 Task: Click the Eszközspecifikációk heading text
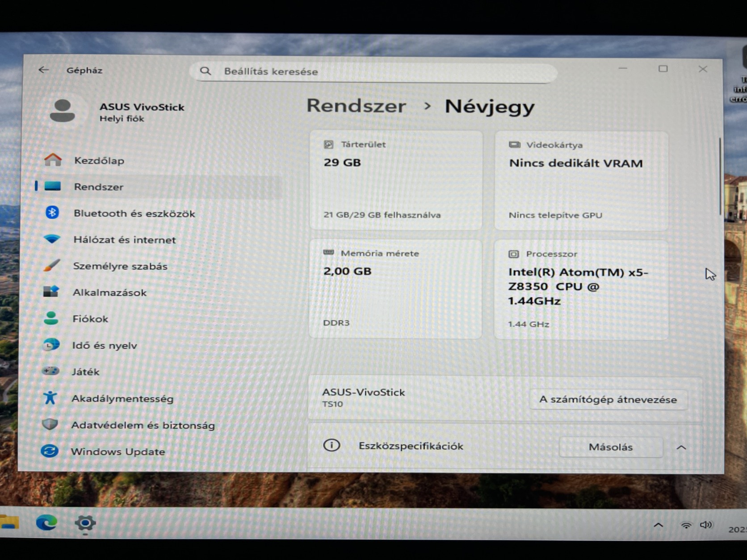click(411, 446)
